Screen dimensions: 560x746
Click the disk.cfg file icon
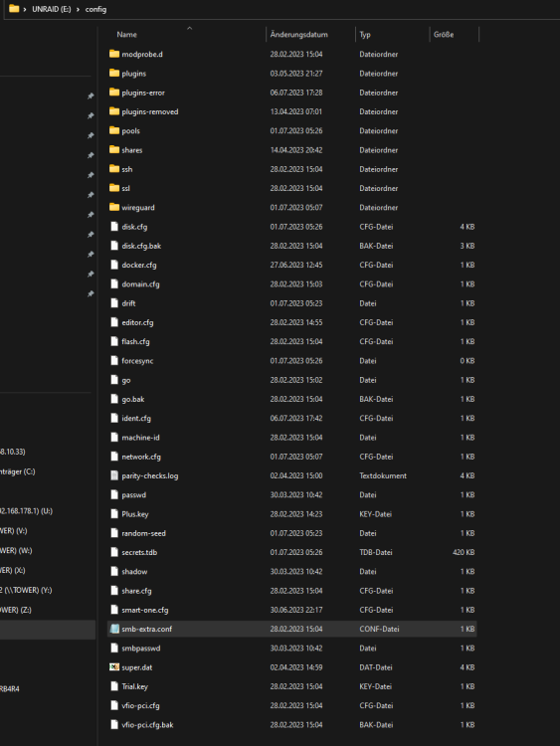click(x=114, y=227)
